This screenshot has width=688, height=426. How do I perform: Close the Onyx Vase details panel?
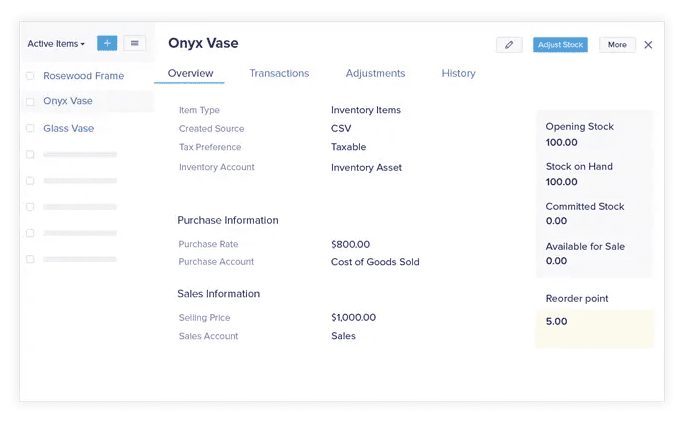pos(648,45)
